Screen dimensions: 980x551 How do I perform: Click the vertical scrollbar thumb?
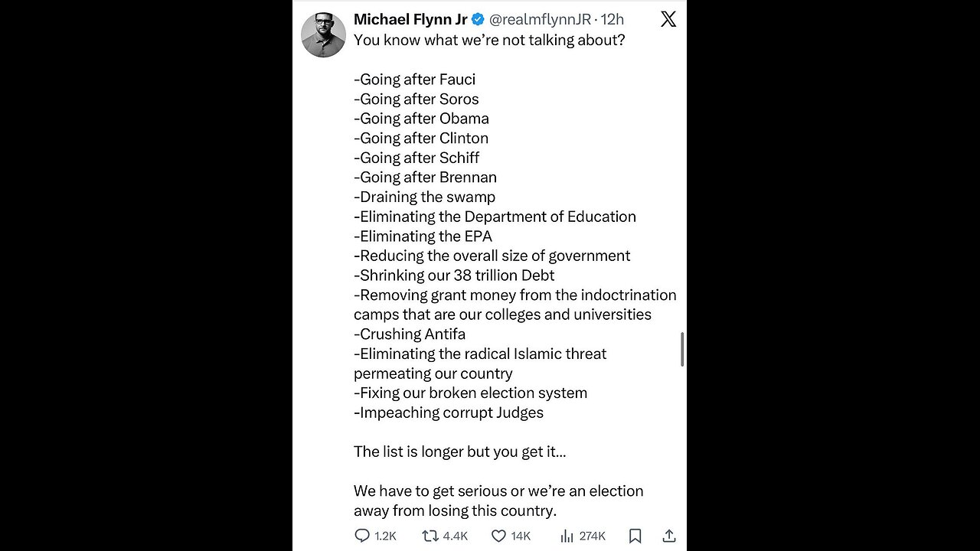pos(682,350)
